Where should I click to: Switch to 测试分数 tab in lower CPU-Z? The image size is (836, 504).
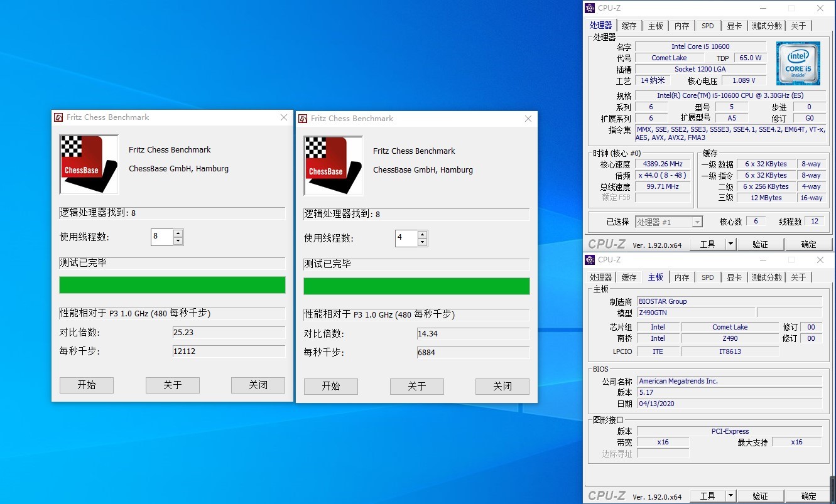click(767, 277)
